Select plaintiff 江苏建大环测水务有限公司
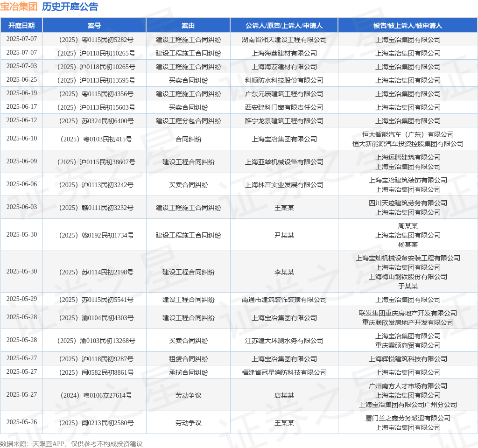Screen dimensions: 478x448 coord(284,341)
